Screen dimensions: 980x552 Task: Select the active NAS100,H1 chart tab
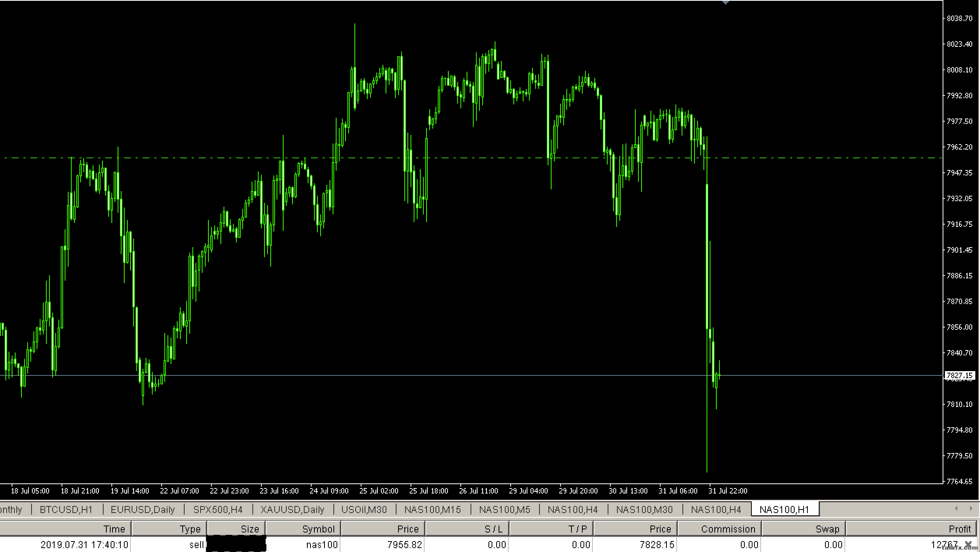(784, 510)
